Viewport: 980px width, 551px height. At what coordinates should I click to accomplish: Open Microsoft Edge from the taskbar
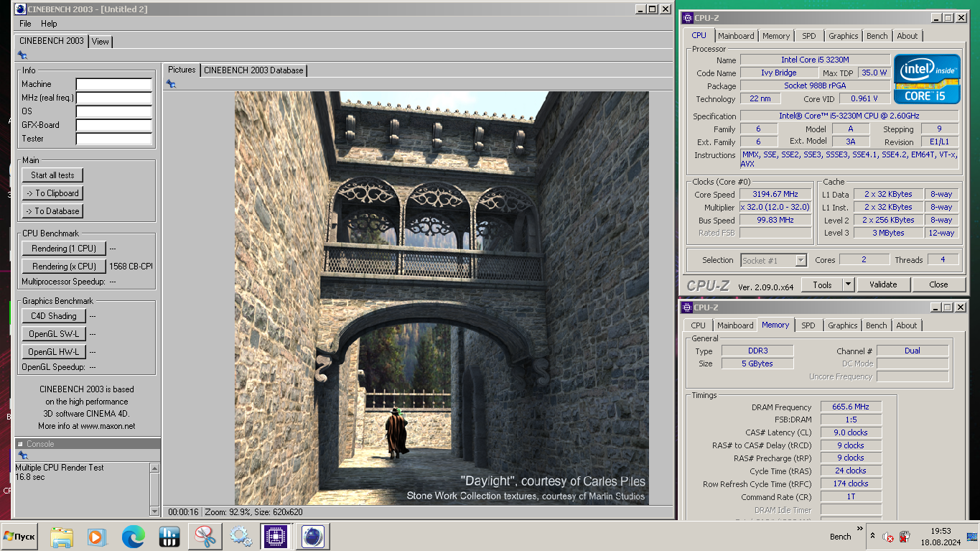133,537
